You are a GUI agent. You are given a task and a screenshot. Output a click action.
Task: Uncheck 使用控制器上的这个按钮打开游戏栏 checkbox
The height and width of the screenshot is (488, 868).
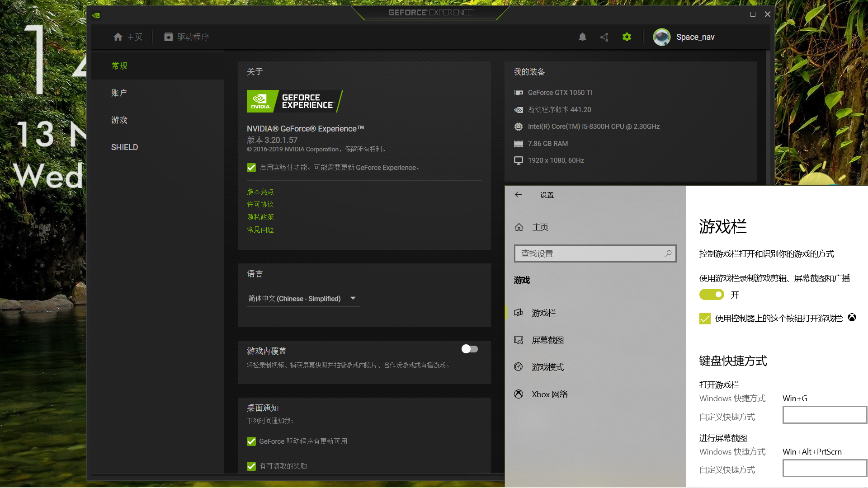[705, 319]
